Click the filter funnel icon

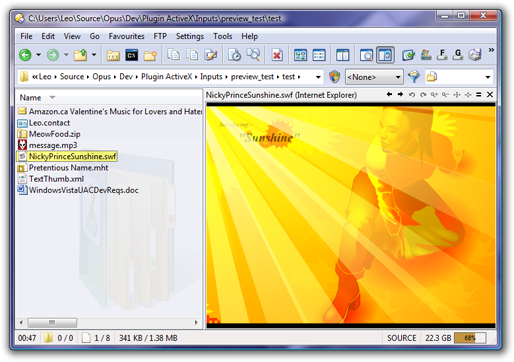coord(414,77)
